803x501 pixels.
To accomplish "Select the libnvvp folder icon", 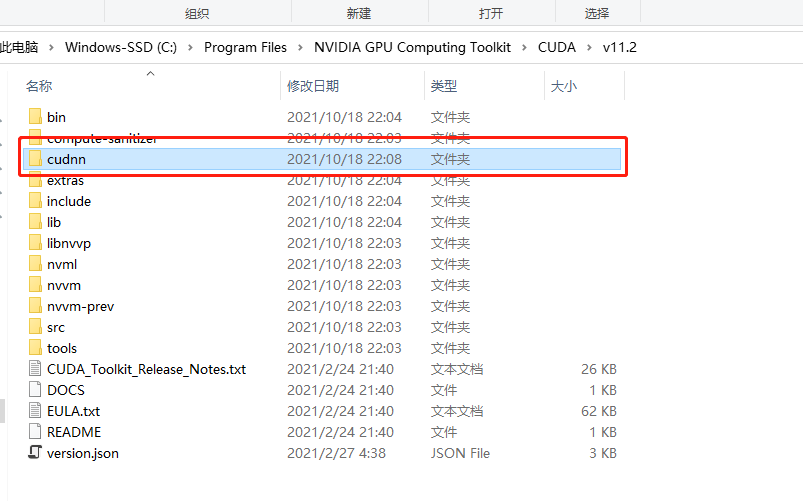I will (35, 243).
